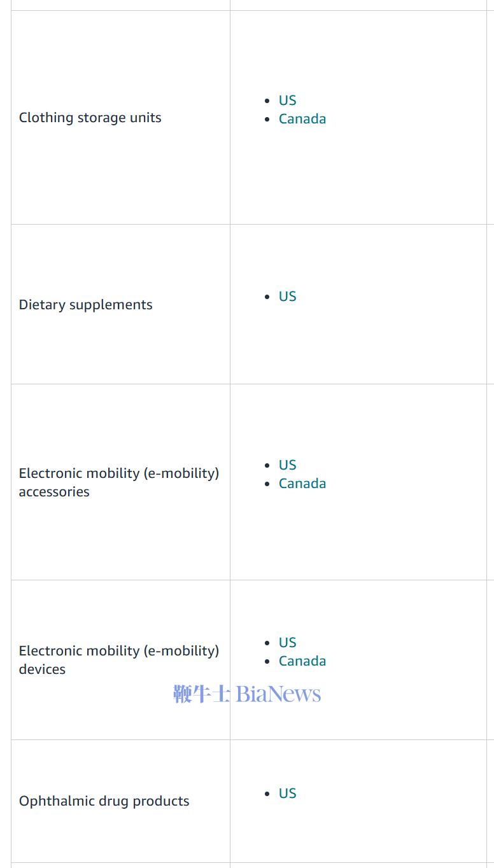
Task: Click the "Dietary supplements" row label
Action: pos(85,305)
